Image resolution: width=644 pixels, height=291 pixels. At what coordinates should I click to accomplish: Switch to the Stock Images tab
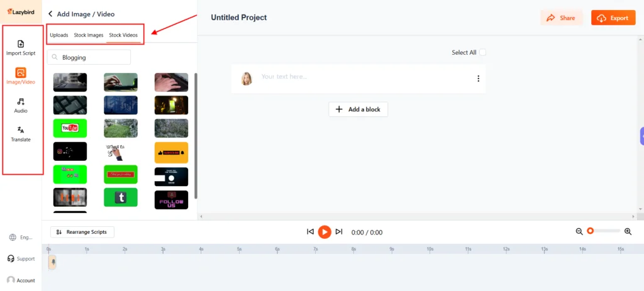click(89, 35)
